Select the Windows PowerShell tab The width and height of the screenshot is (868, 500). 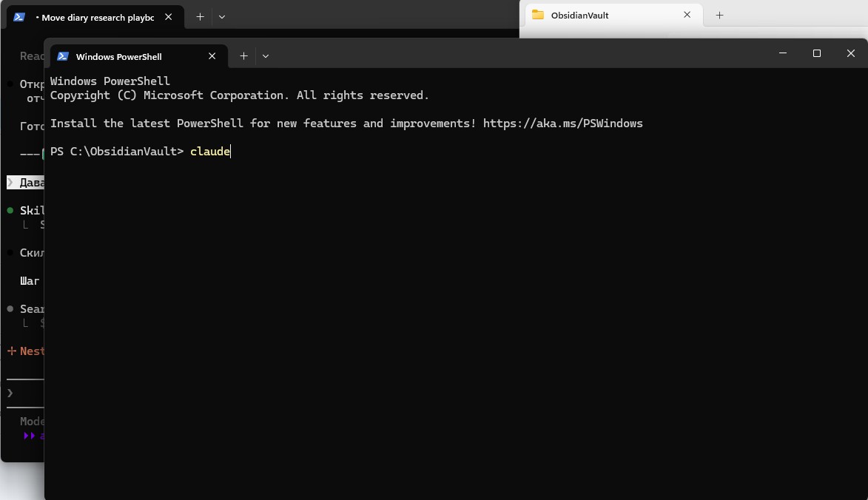[x=138, y=56]
